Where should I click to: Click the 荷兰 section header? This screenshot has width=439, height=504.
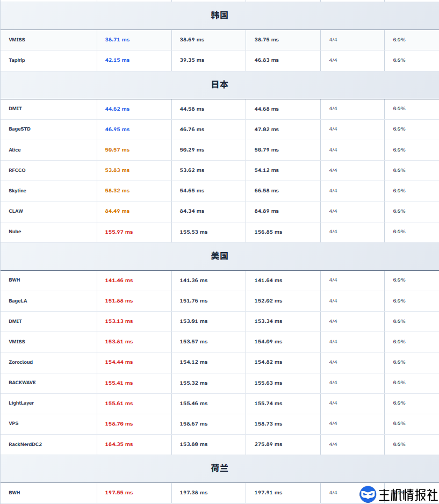point(219,469)
